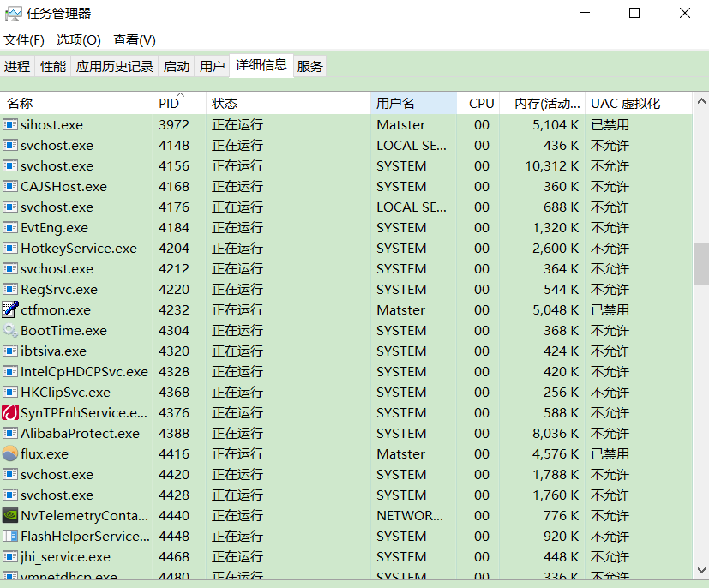
Task: Click 正在运行 status of EvtEng.exe row
Action: point(237,228)
